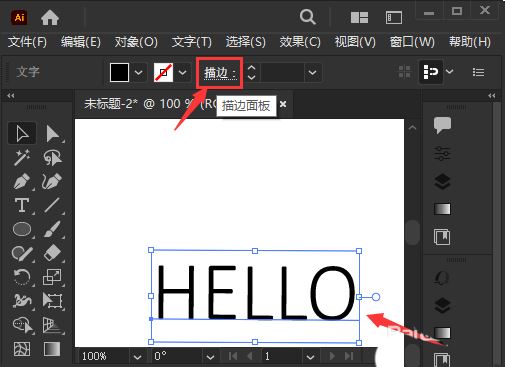Open the 选择(S) menu

click(x=246, y=42)
